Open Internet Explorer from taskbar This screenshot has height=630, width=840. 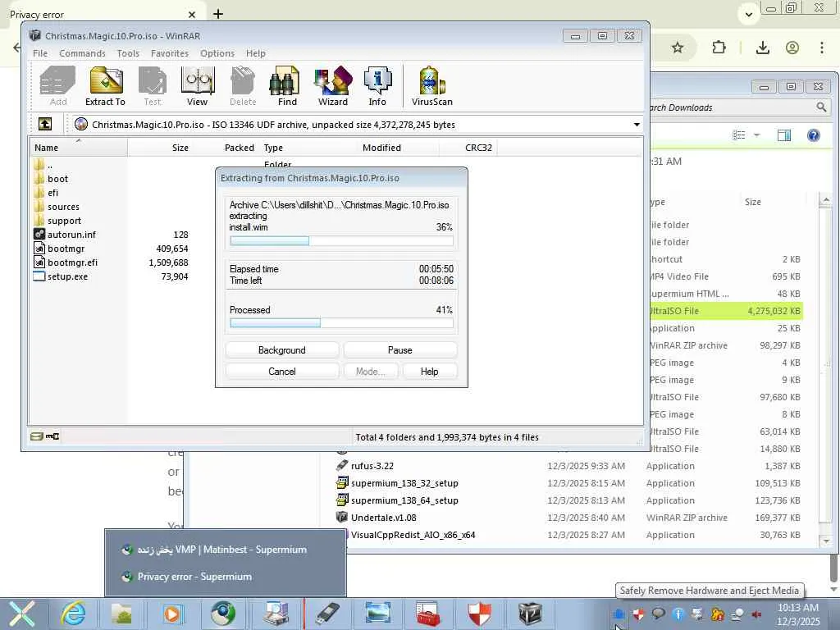pyautogui.click(x=73, y=613)
